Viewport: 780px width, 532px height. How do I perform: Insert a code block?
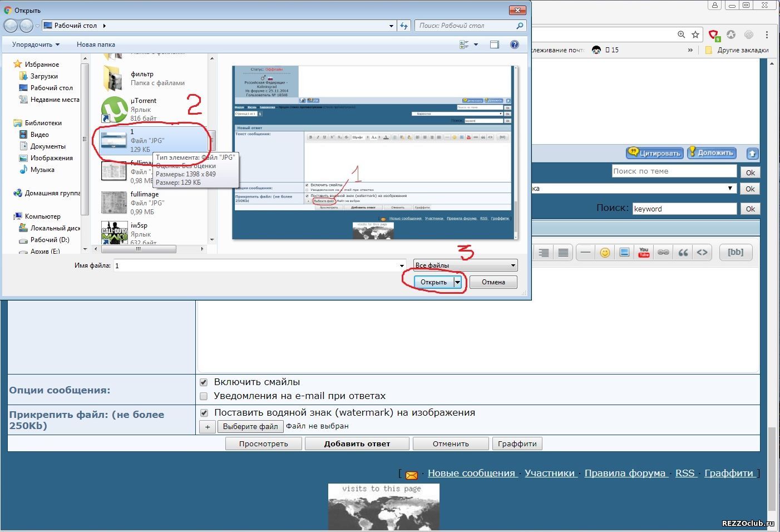(x=702, y=253)
